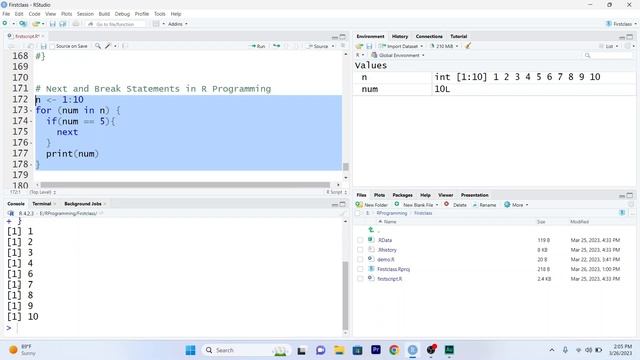Open the R language dropdown in Environment

coord(360,55)
